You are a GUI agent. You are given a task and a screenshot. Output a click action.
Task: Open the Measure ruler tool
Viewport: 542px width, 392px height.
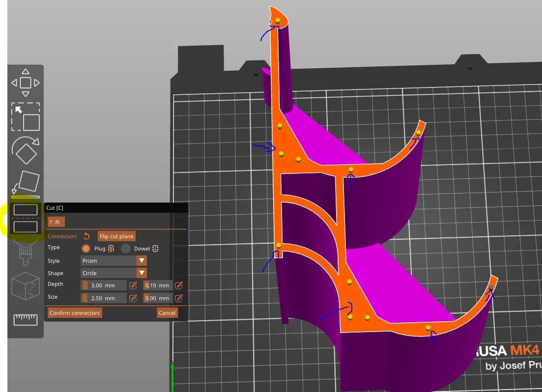pyautogui.click(x=26, y=320)
